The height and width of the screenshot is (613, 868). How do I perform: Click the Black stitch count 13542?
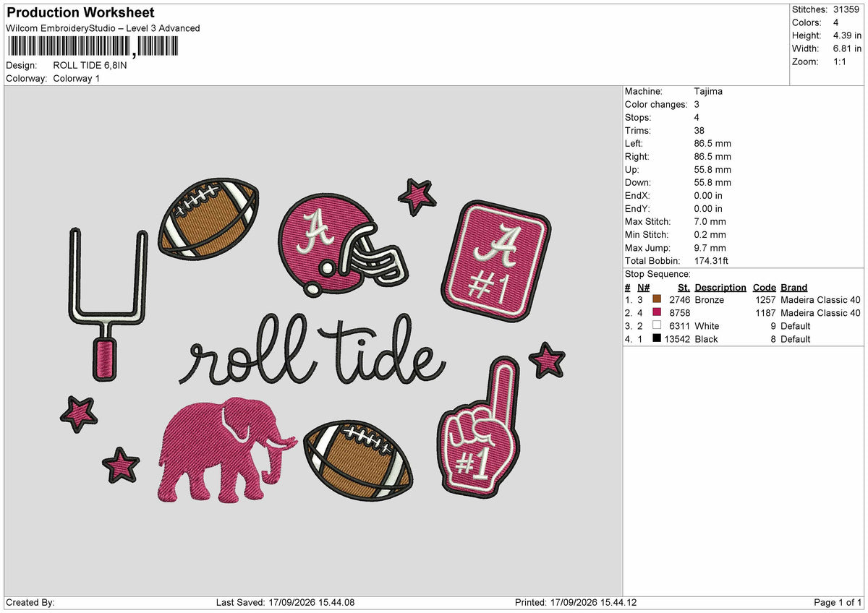point(678,339)
